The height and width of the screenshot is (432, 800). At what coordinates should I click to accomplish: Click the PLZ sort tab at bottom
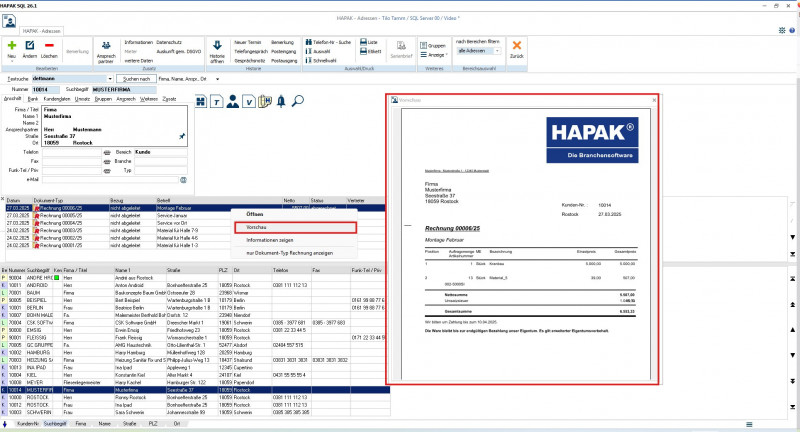pyautogui.click(x=153, y=424)
